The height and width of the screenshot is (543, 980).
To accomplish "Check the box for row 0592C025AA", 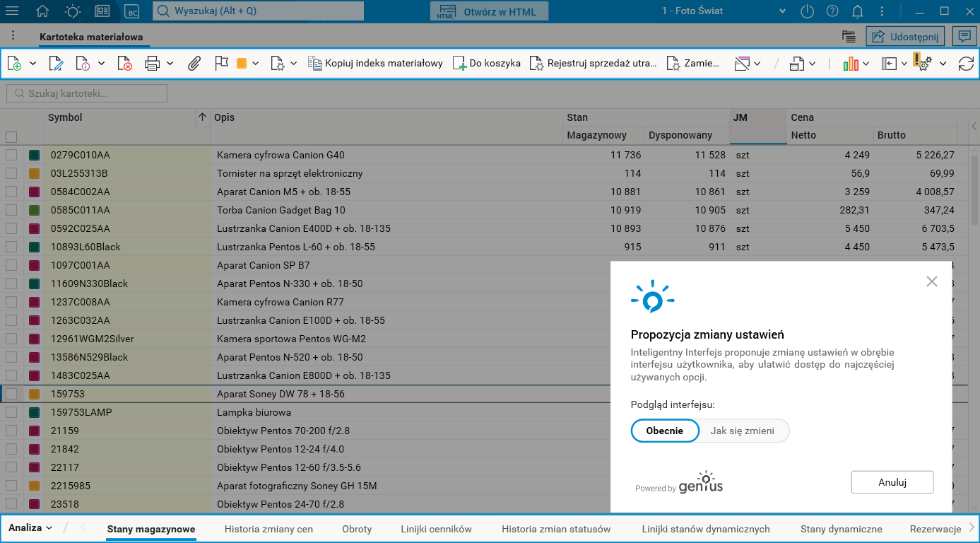I will [11, 228].
